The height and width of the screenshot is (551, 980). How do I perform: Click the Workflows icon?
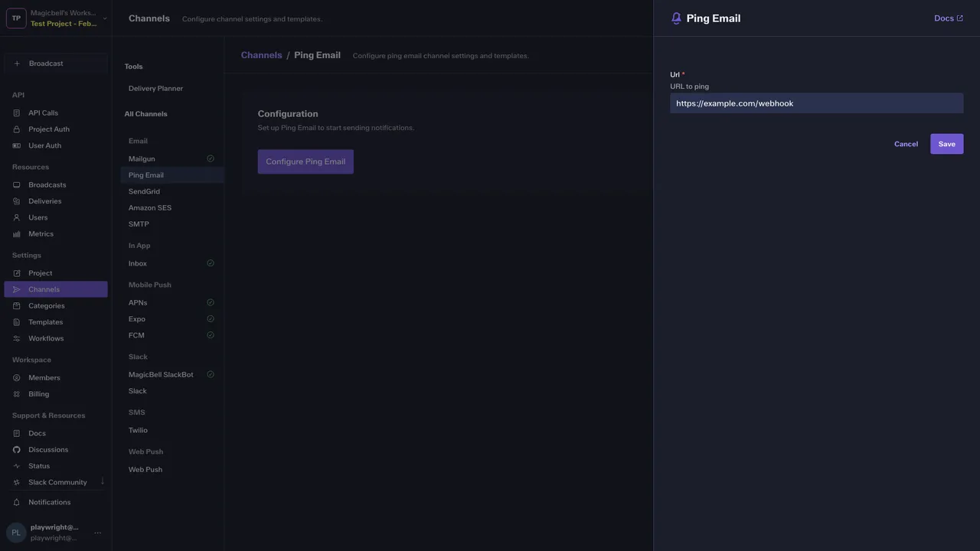tap(17, 338)
